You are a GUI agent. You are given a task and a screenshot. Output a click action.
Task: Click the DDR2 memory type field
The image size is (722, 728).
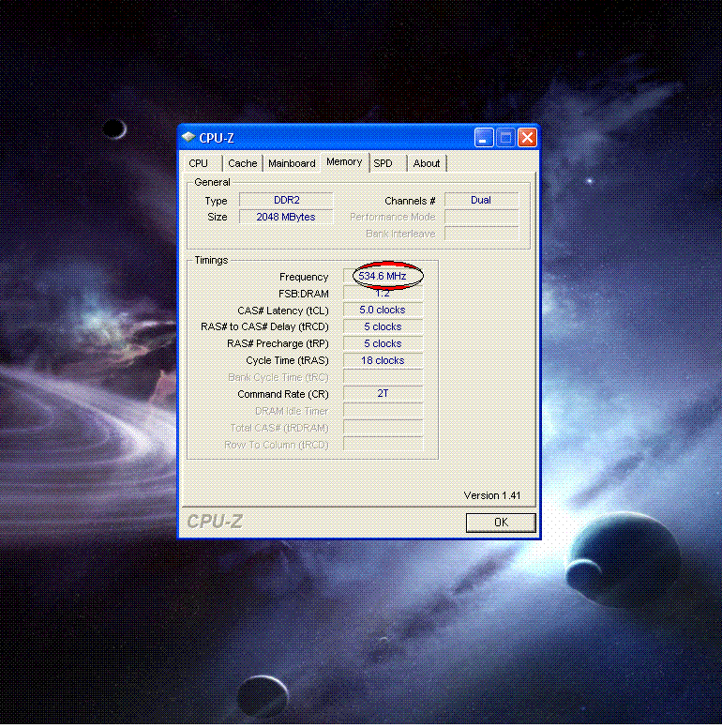286,200
